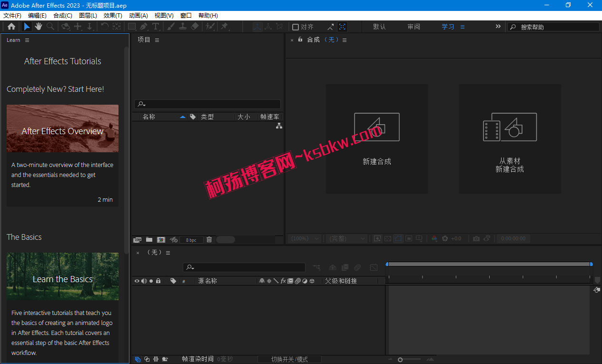Open the 项目 panel menu

[157, 40]
